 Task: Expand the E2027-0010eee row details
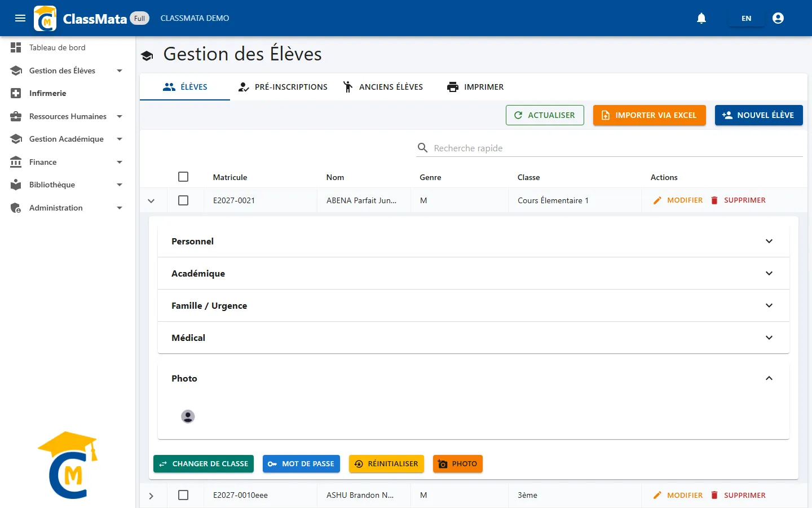pos(151,496)
